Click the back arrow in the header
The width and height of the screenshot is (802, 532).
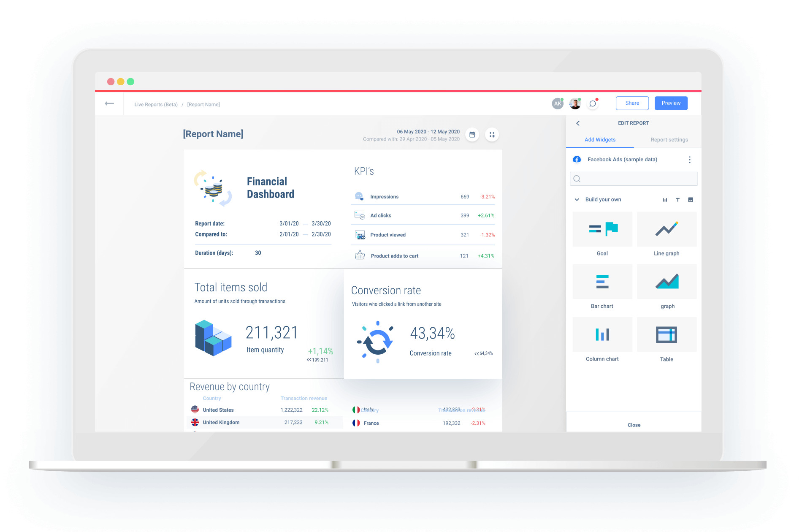coord(109,103)
